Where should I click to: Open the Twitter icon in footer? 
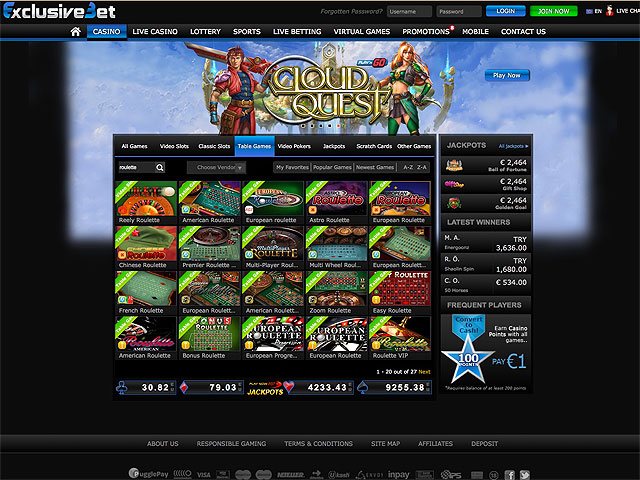524,475
